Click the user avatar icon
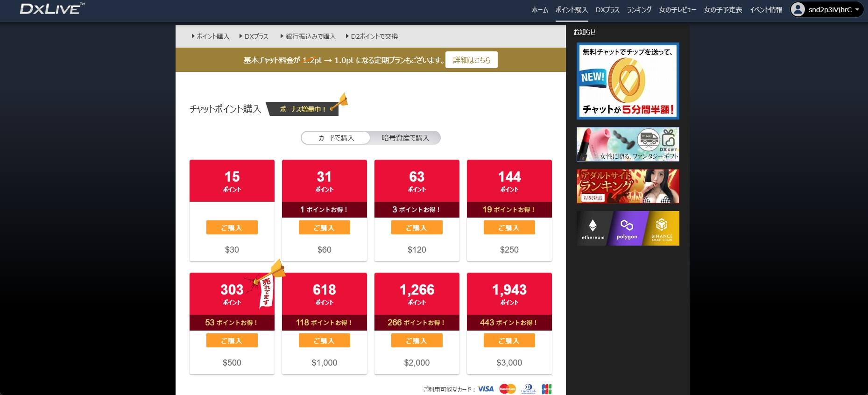868x395 pixels. click(798, 9)
